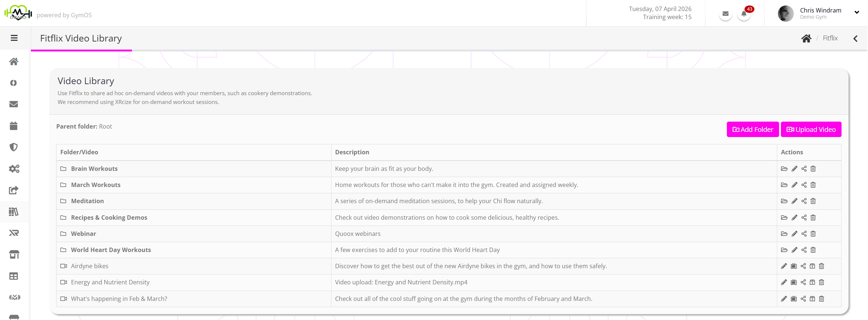Open the notifications bell

click(x=744, y=14)
